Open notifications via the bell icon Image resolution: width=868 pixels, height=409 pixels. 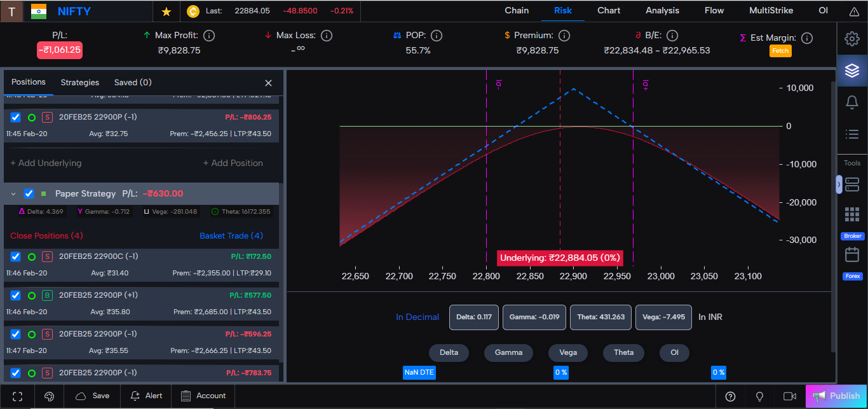click(x=852, y=102)
